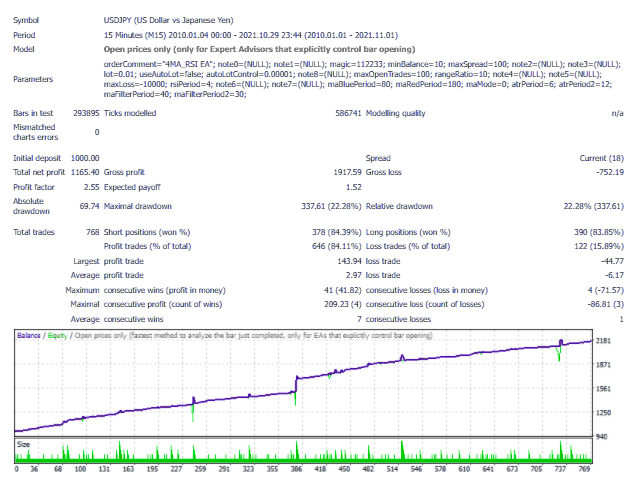Click the Mismatched charts errors label

tap(35, 132)
